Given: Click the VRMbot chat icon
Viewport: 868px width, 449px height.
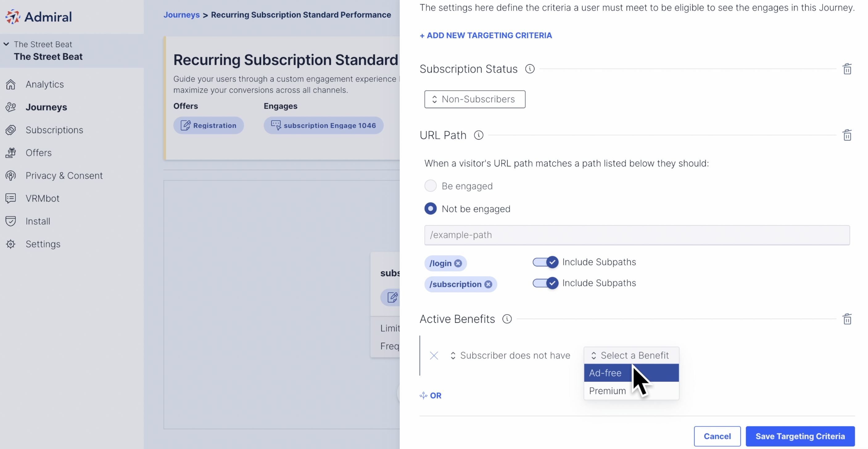Looking at the screenshot, I should click(11, 198).
